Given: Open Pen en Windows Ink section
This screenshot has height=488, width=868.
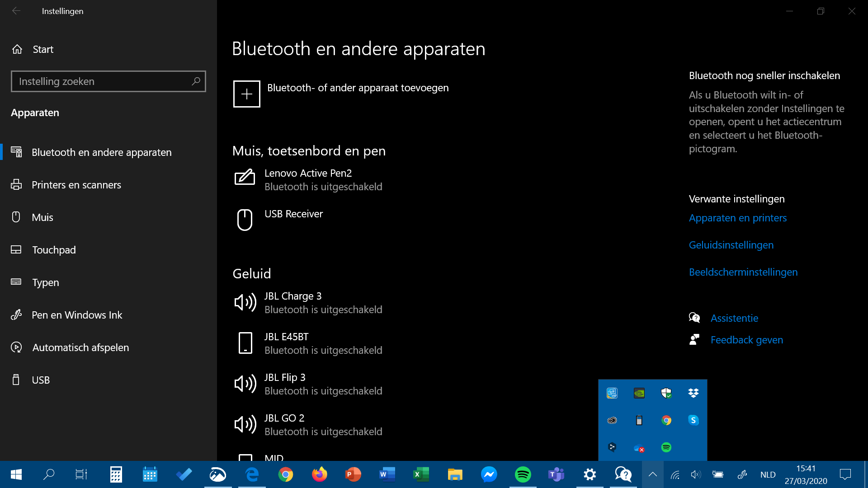Looking at the screenshot, I should click(x=77, y=315).
